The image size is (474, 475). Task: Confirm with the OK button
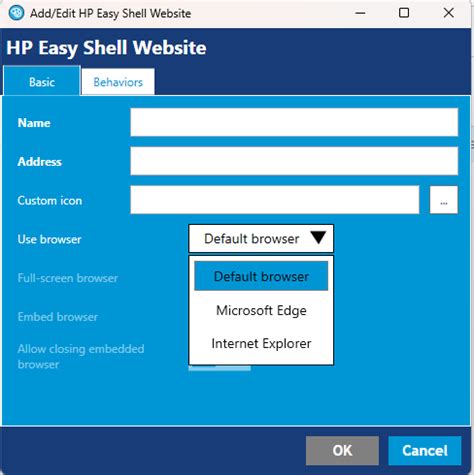[342, 450]
